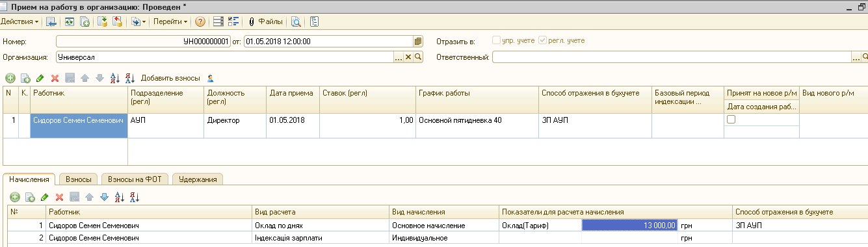Clear the Организация field with X
The height and width of the screenshot is (247, 868).
[409, 57]
